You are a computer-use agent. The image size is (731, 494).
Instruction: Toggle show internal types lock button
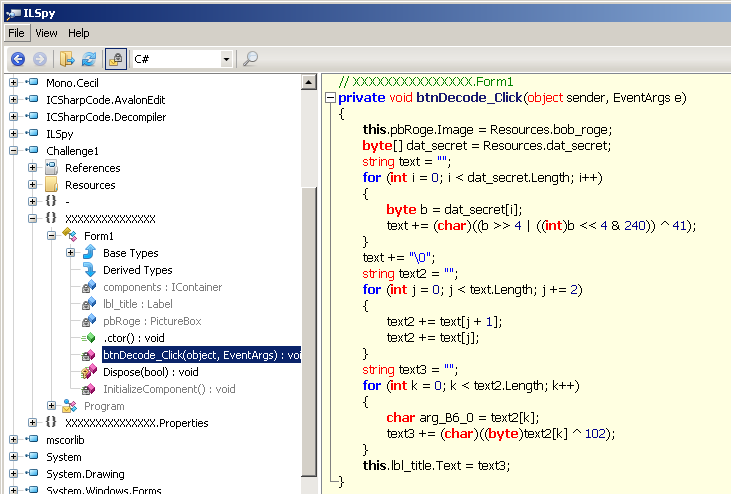click(115, 59)
